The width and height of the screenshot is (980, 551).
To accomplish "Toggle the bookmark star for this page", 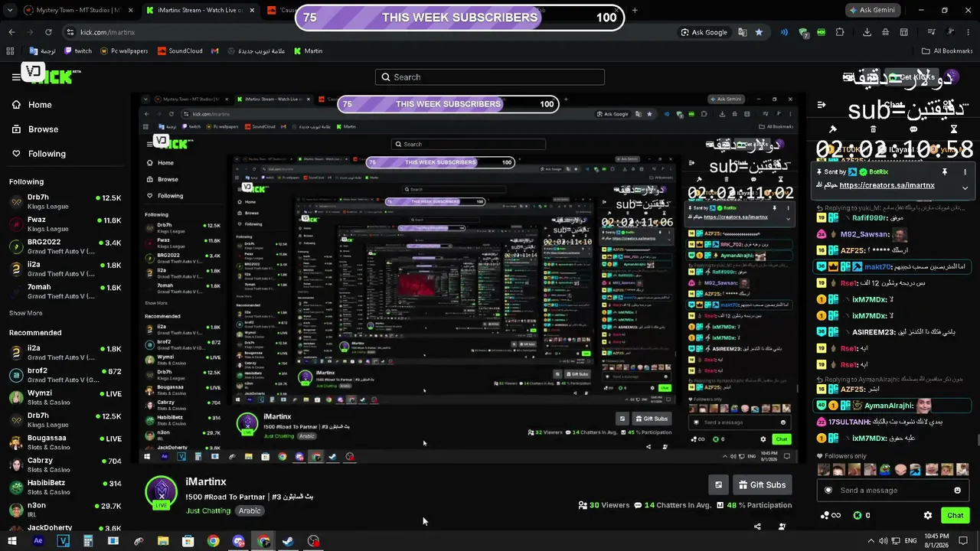I will point(759,32).
